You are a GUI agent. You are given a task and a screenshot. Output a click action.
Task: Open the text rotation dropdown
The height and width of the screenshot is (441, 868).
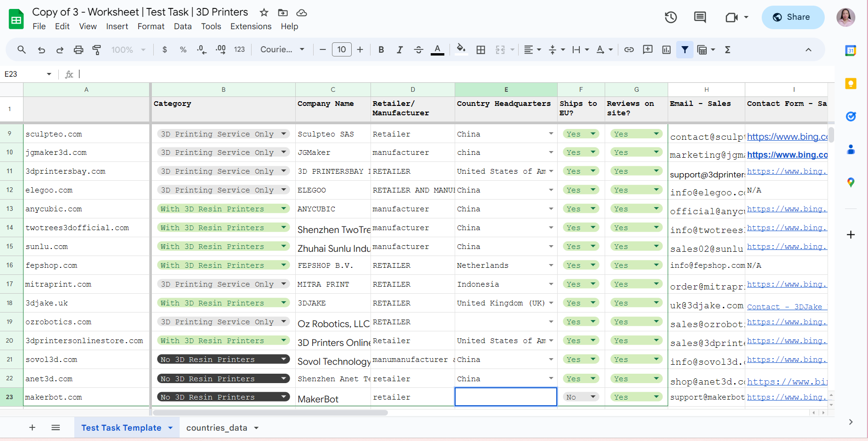tap(605, 49)
